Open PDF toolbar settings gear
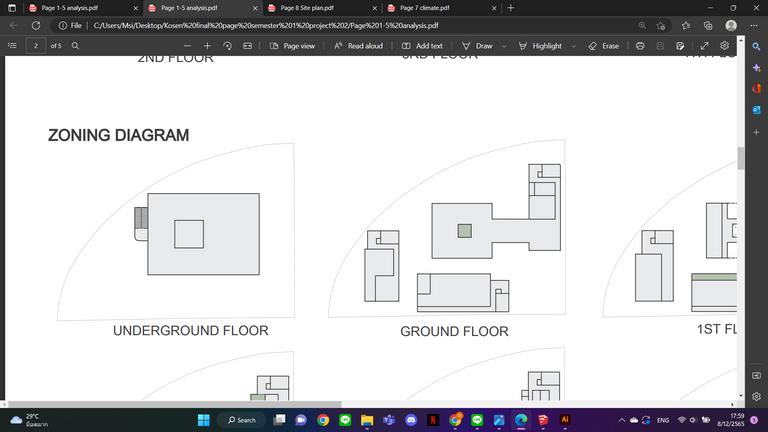Screen dimensions: 768x432 pos(724,46)
